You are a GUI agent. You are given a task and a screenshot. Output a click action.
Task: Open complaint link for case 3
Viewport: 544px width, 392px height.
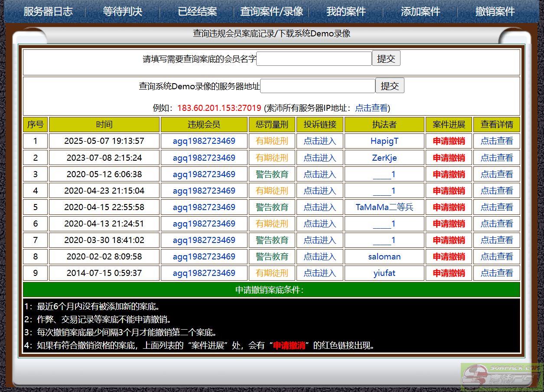click(x=320, y=174)
